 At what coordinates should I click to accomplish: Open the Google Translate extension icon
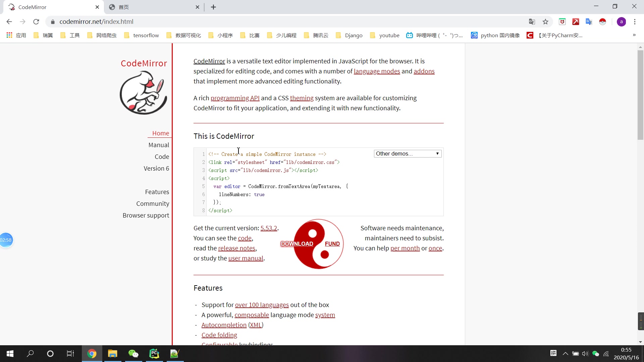[589, 22]
